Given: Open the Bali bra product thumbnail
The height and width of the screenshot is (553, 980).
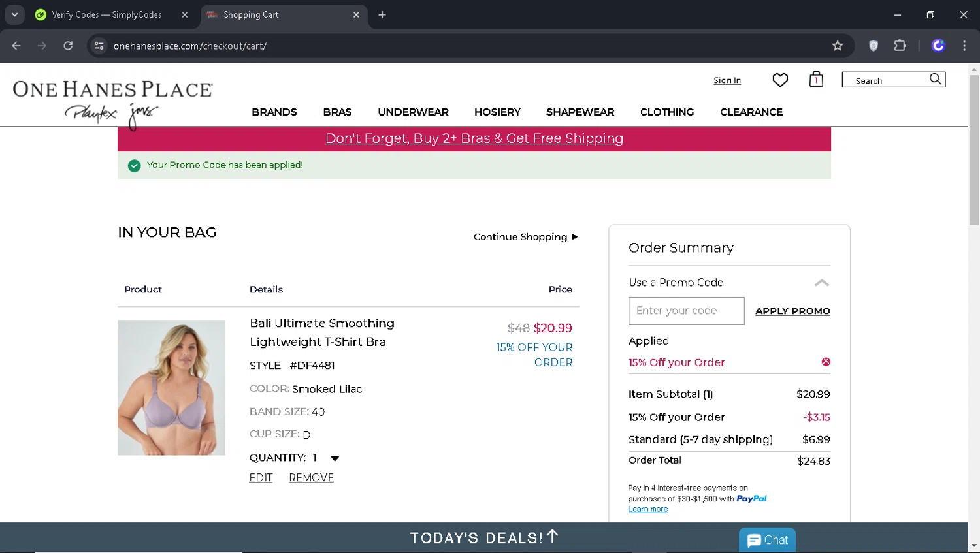Looking at the screenshot, I should [x=171, y=388].
